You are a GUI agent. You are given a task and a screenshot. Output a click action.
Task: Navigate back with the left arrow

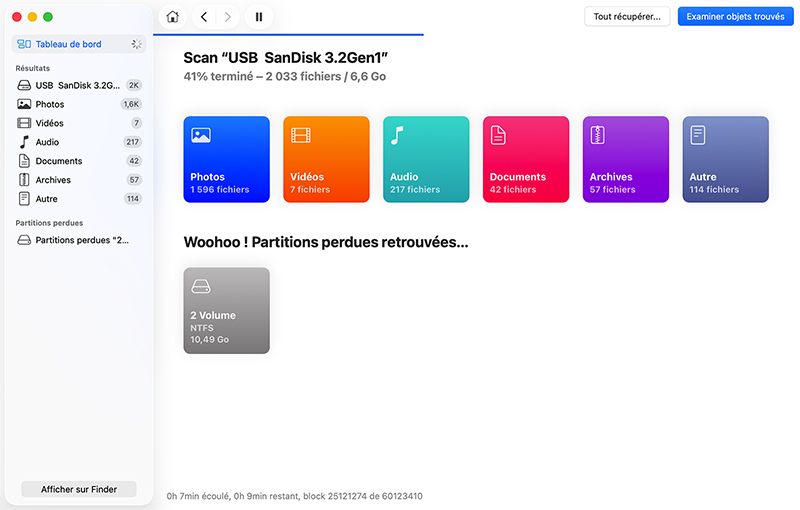204,17
